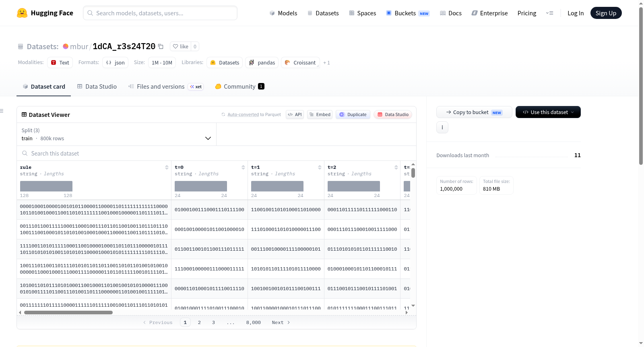644x347 pixels.
Task: Sort the t=2 column
Action: tap(396, 167)
